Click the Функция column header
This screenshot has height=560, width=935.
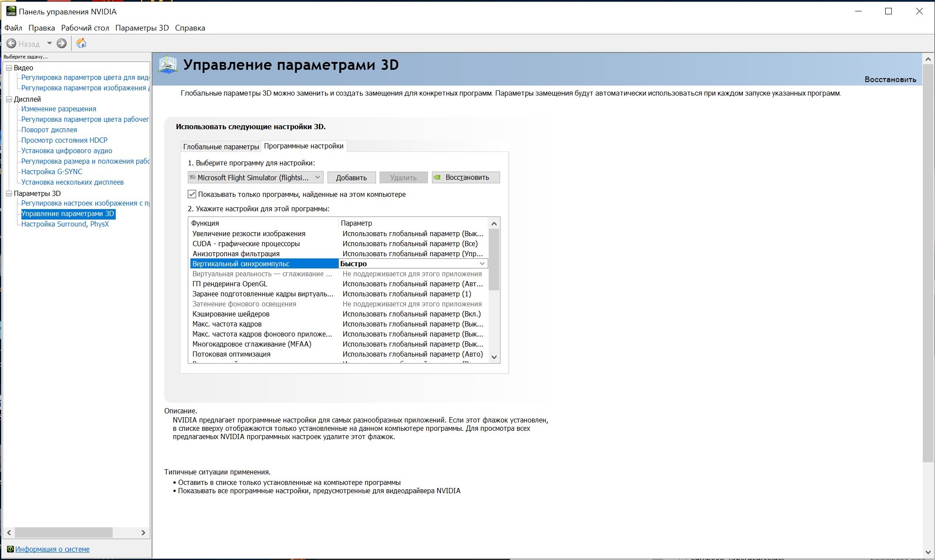pyautogui.click(x=264, y=223)
